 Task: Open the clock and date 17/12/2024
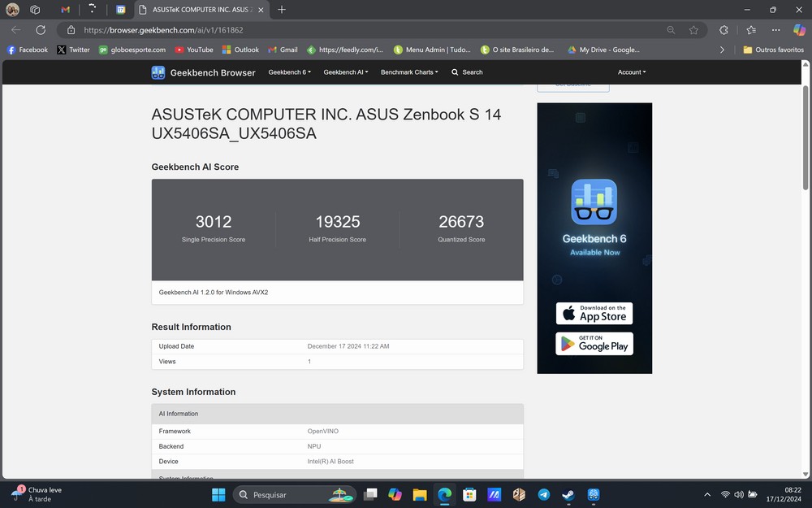[784, 494]
